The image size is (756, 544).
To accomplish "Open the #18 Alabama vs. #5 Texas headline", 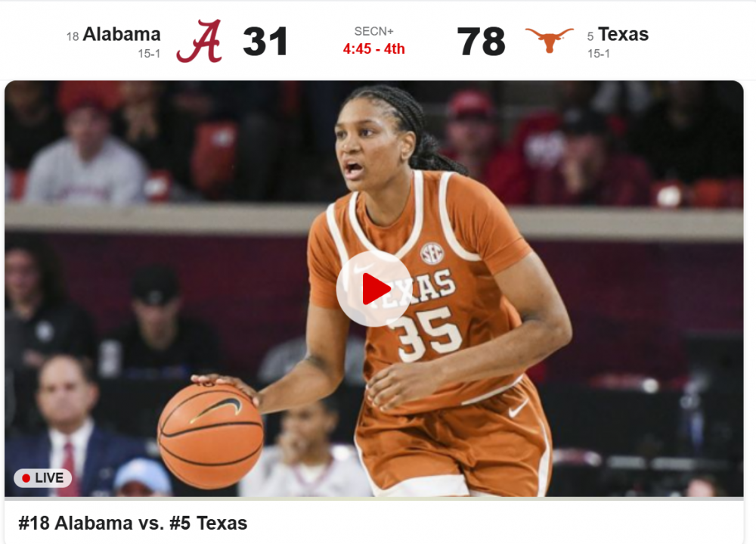I will point(132,524).
